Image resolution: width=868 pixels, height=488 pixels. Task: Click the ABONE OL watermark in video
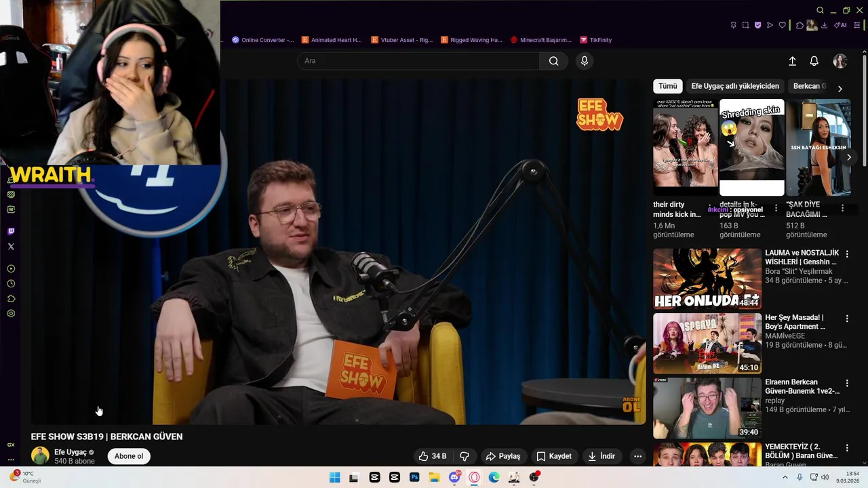click(x=631, y=405)
